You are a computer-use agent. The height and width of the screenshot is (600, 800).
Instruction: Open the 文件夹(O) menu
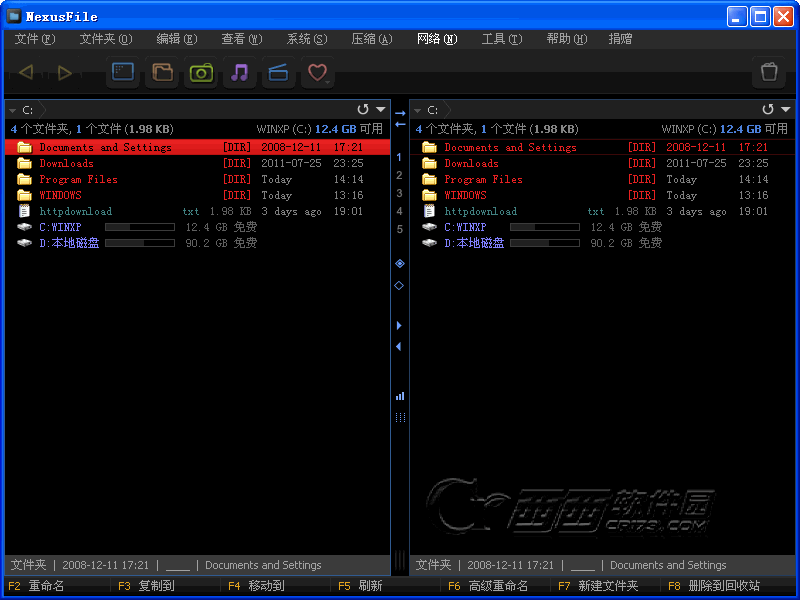click(x=106, y=39)
